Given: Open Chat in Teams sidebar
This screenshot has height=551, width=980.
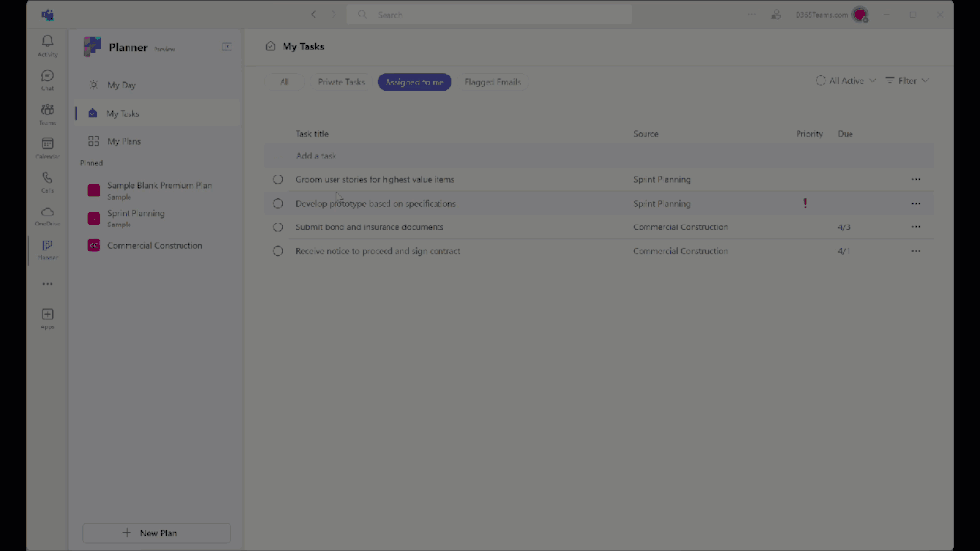Looking at the screenshot, I should click(x=47, y=80).
